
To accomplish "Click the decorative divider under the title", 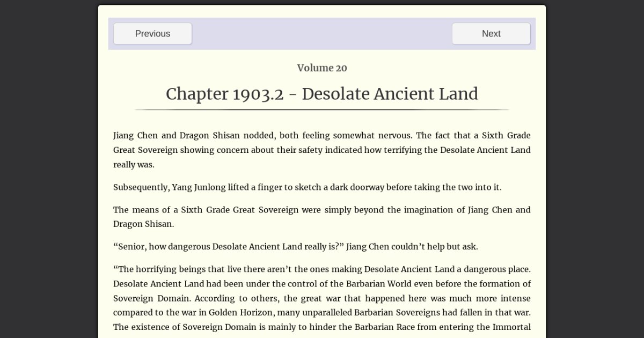I will coord(322,109).
